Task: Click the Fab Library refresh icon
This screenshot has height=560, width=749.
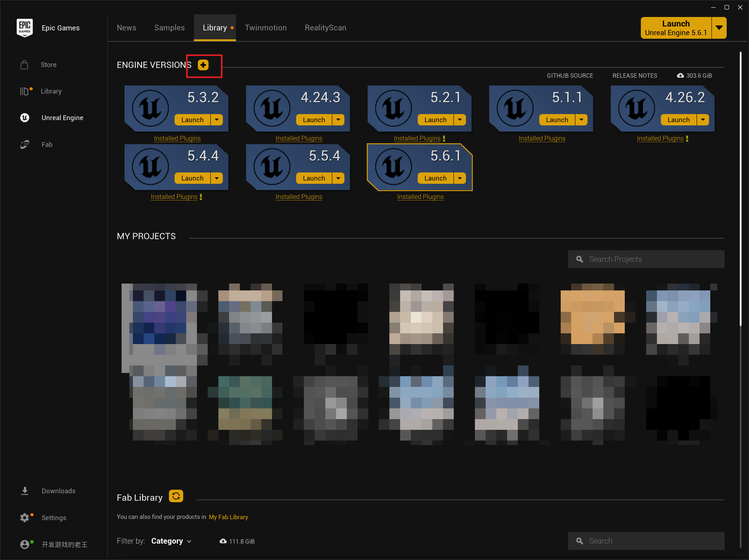Action: click(176, 496)
